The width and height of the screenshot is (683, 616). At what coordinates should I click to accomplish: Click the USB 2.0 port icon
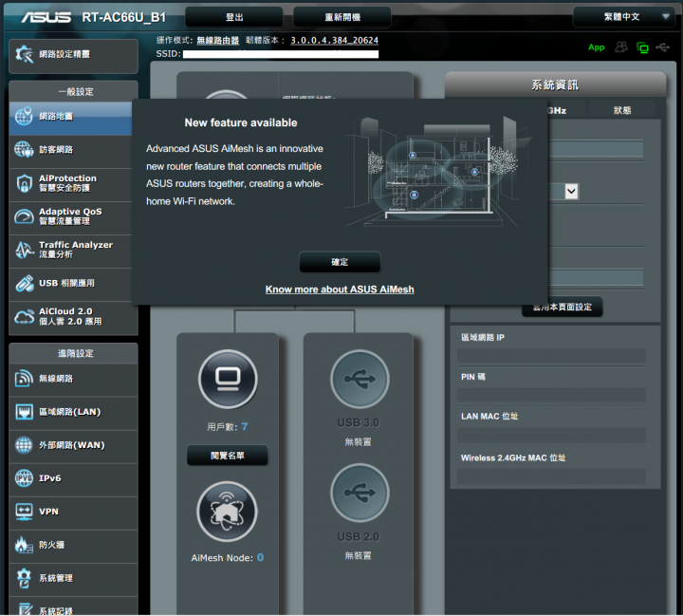(x=360, y=493)
